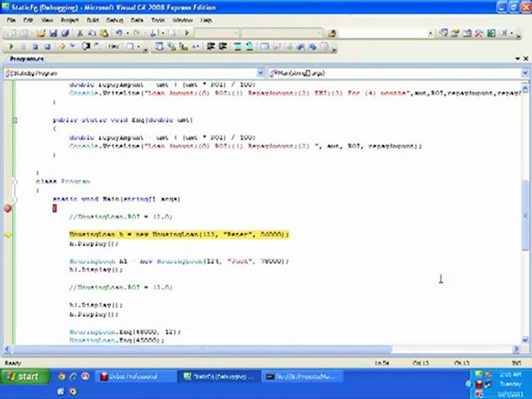Screen dimensions: 532x399
Task: Open the Debug menu
Action: tap(115, 21)
